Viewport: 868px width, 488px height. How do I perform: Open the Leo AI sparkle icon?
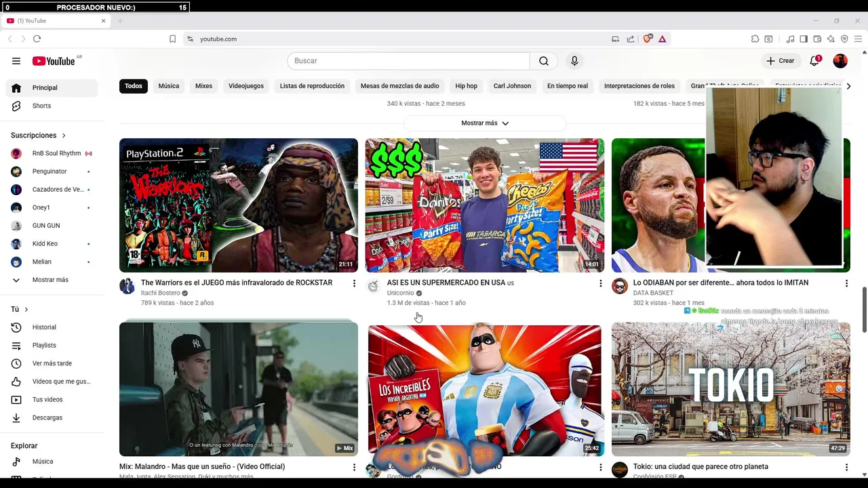[831, 39]
